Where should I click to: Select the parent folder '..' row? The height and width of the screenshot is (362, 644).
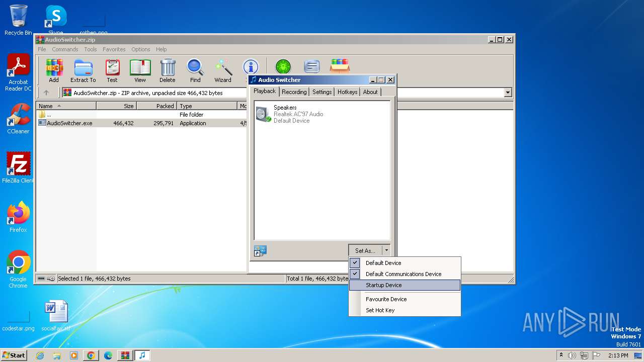(x=142, y=115)
